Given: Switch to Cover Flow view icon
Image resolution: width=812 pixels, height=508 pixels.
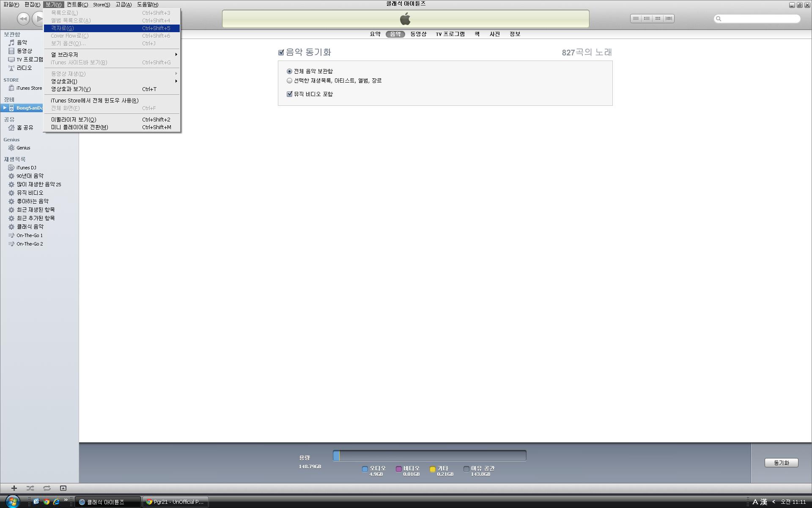Looking at the screenshot, I should click(669, 19).
